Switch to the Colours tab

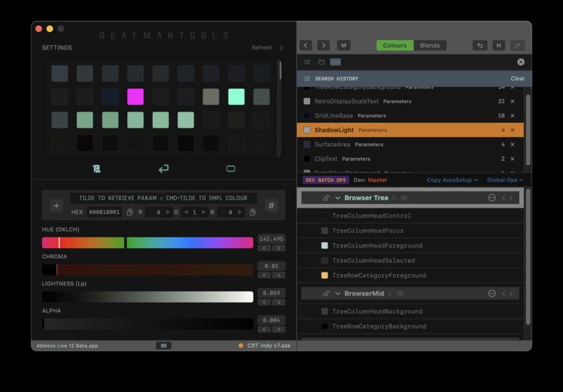pos(395,45)
